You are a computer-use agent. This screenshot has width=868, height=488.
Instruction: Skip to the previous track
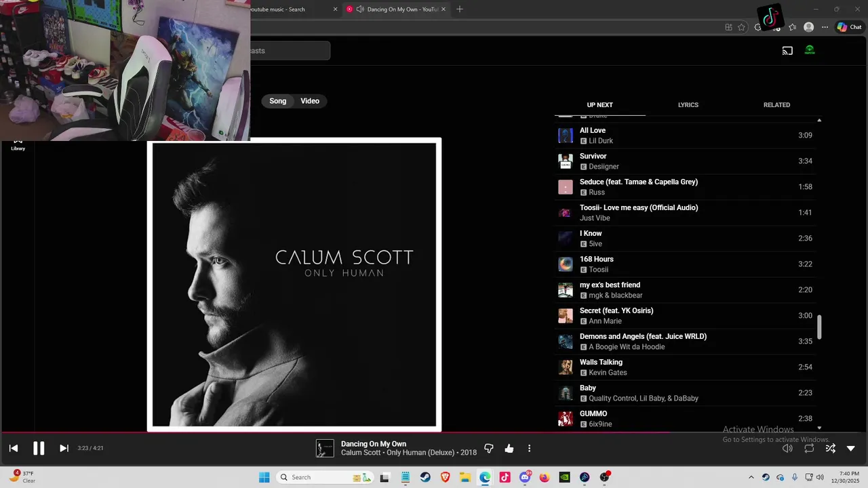click(x=14, y=448)
